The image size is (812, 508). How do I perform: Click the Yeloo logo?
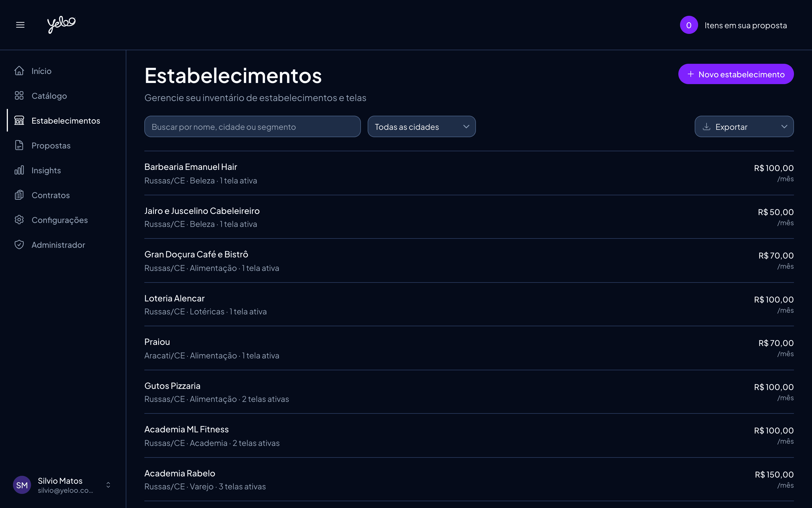click(x=61, y=25)
